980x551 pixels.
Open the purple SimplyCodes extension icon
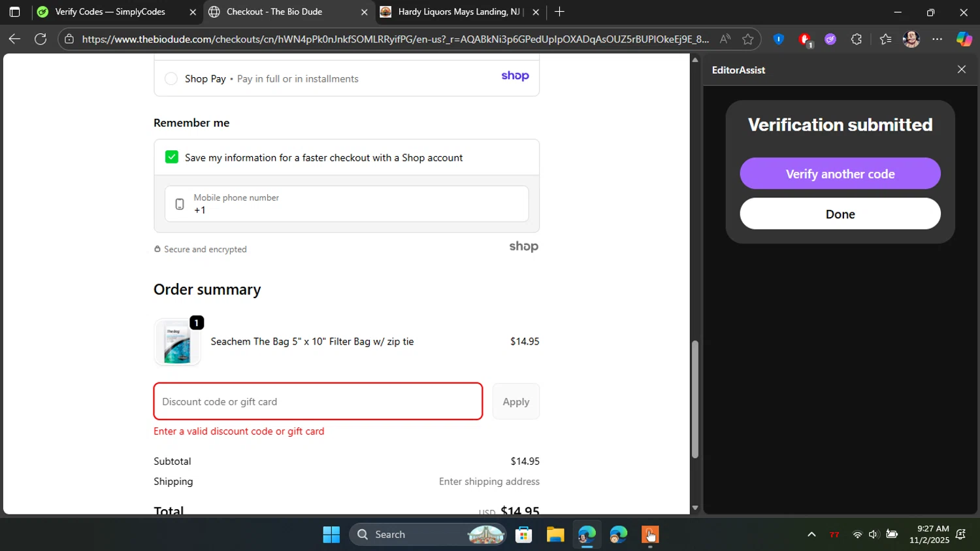830,39
